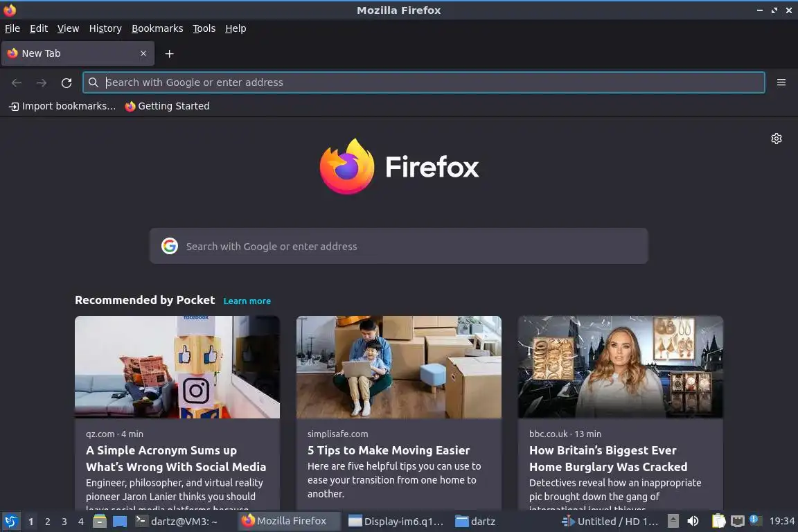Open the View menu
798x532 pixels.
pos(68,28)
